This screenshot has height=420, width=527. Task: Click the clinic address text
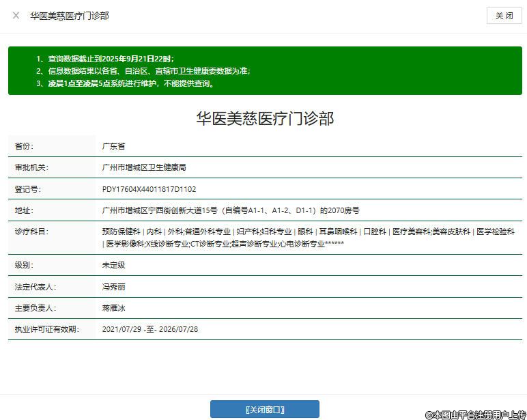[230, 210]
